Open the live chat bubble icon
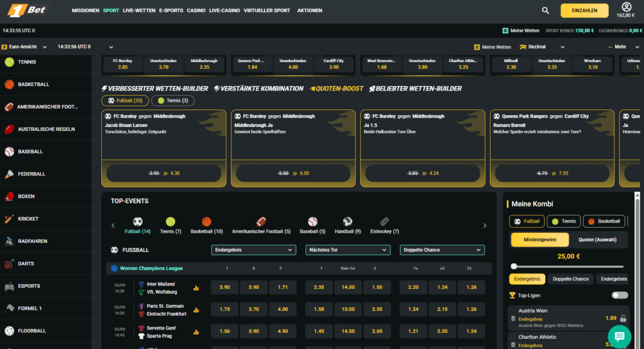This screenshot has height=349, width=644. pos(619,336)
